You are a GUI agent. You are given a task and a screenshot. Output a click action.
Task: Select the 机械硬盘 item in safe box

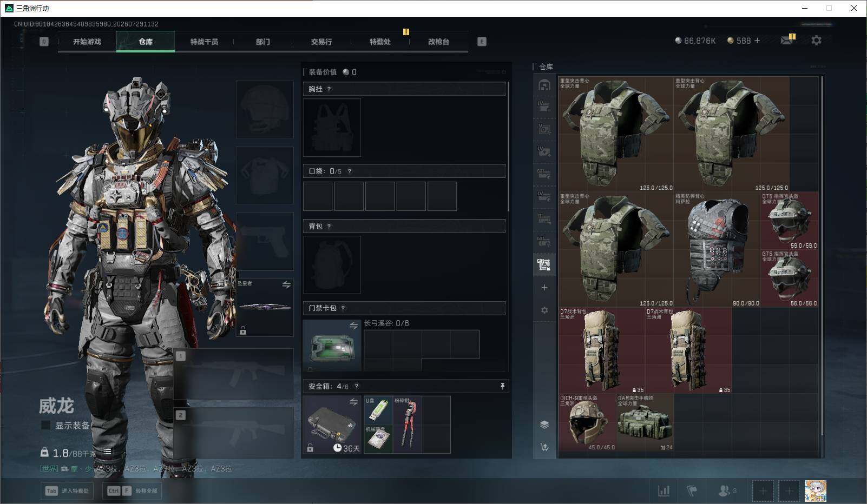(x=378, y=439)
